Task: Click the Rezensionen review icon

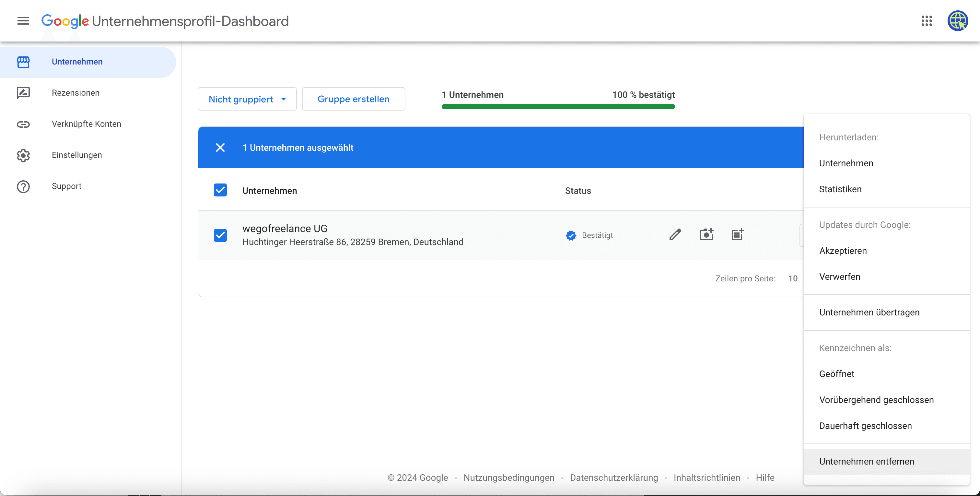Action: coord(23,93)
